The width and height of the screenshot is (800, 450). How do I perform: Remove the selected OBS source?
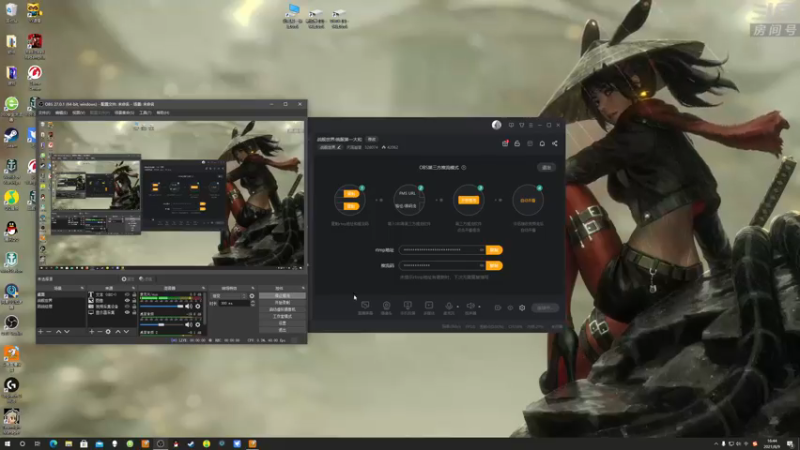pos(99,332)
